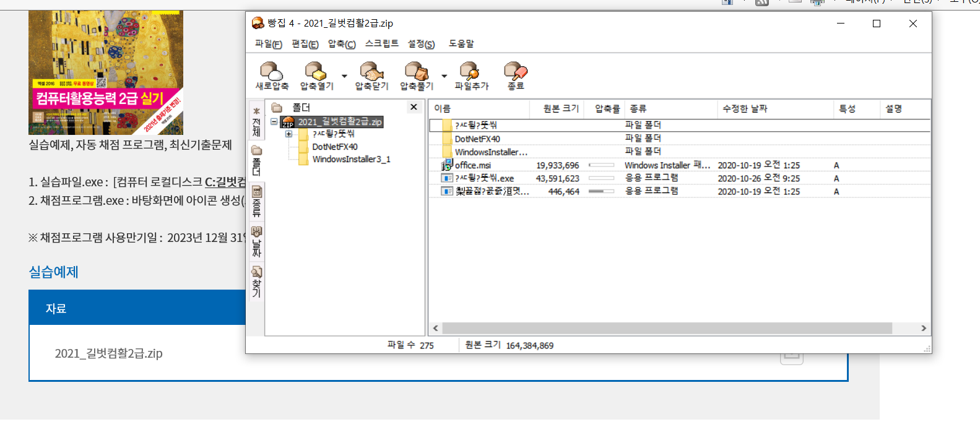Click the 압축풀기 (extract) toolbar icon
Image resolution: width=980 pixels, height=427 pixels.
[x=416, y=72]
